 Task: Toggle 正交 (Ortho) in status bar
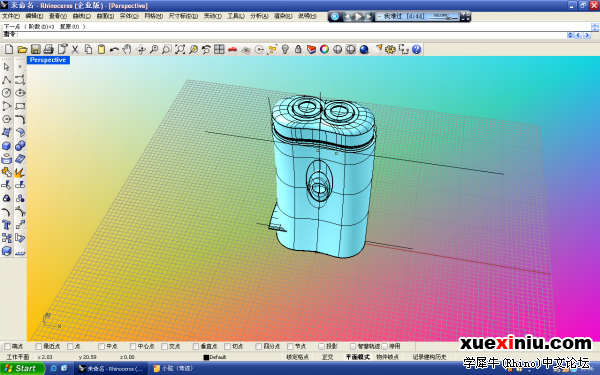[x=328, y=357]
